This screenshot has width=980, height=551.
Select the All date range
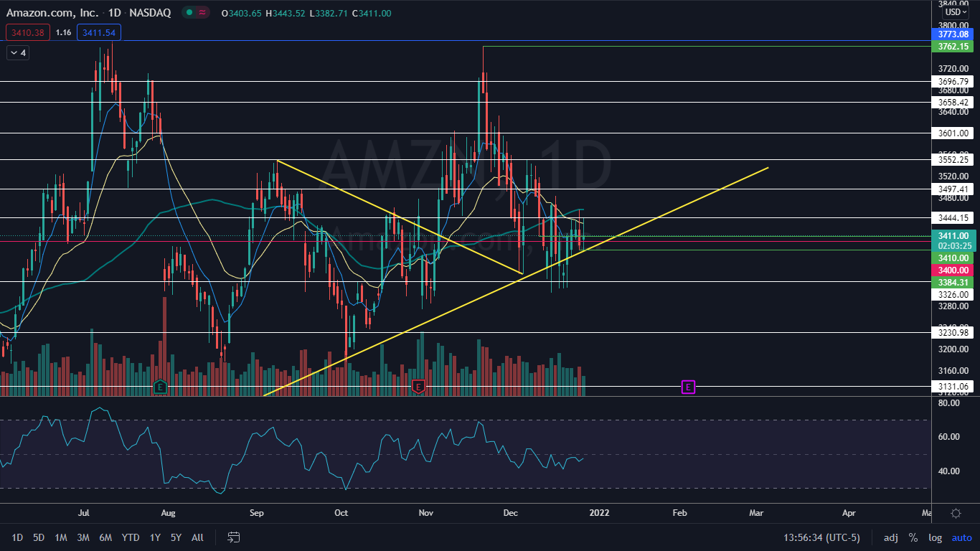[x=198, y=537]
